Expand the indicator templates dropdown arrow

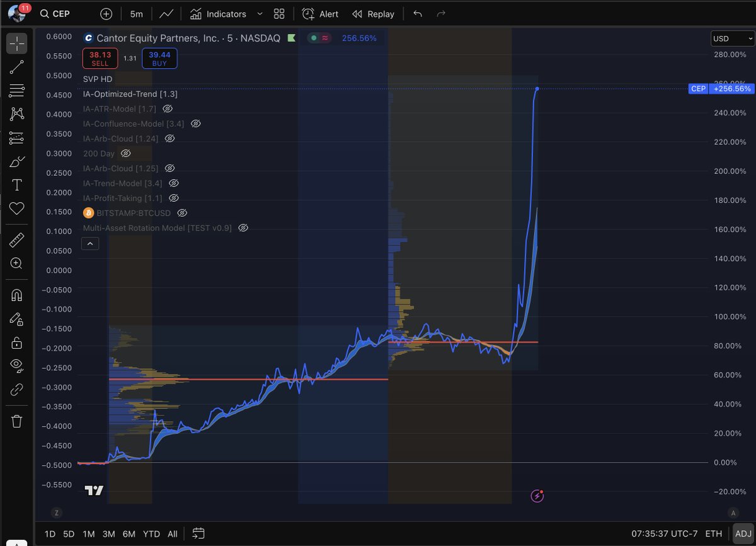click(x=260, y=14)
